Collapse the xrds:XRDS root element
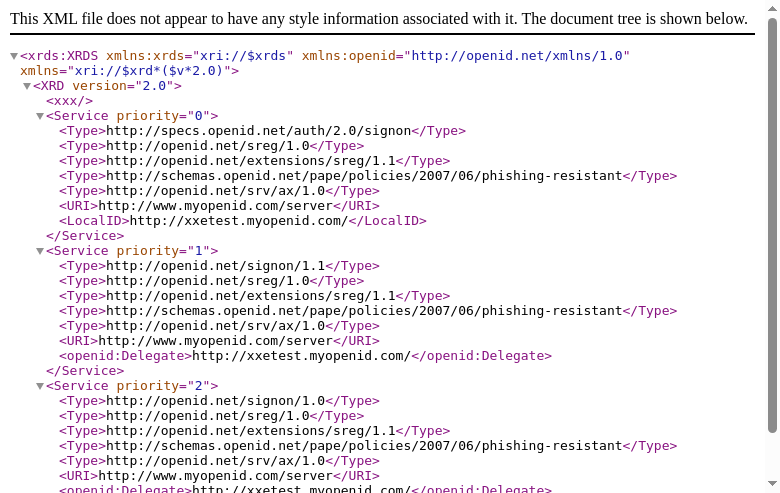 click(14, 56)
